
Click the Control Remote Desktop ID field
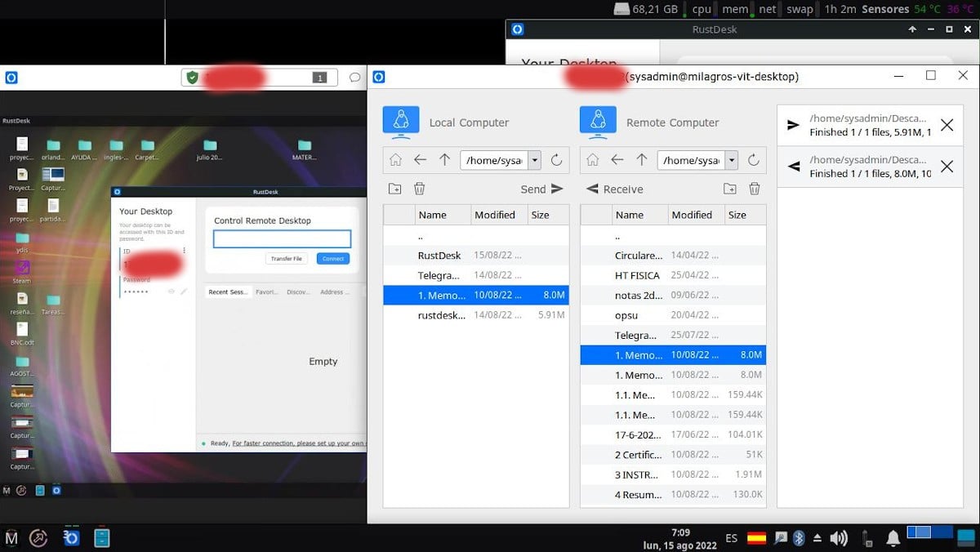pyautogui.click(x=282, y=238)
